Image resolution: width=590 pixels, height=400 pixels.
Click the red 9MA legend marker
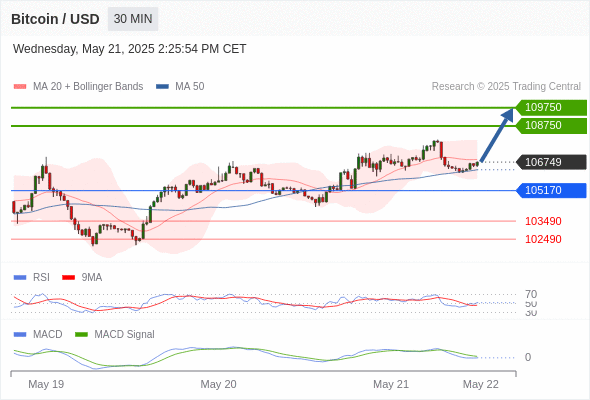pos(68,278)
